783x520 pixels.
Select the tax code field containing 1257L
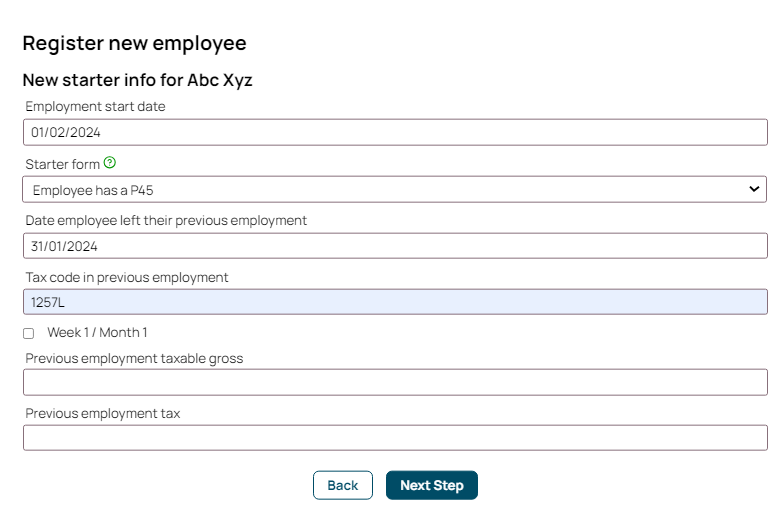[x=395, y=302]
